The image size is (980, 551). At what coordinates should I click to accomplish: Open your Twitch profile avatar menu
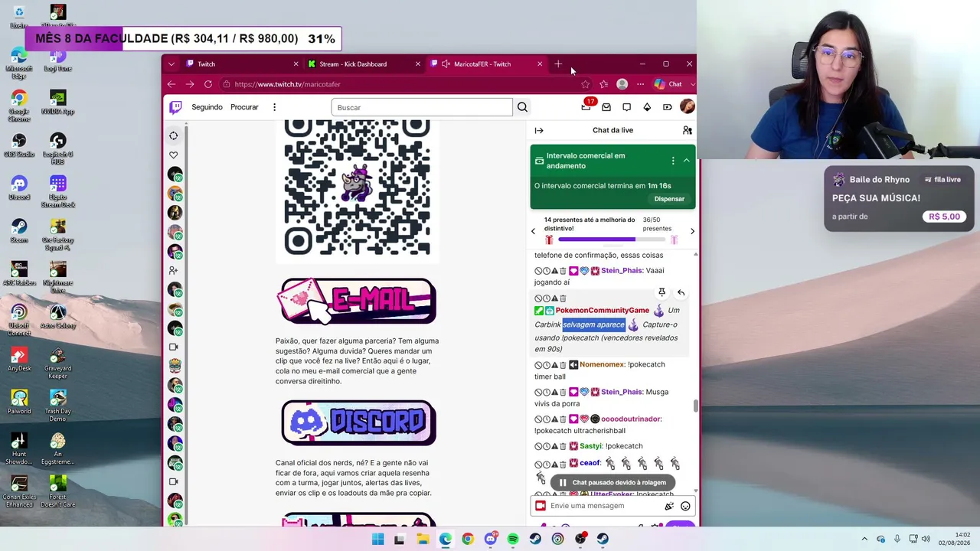point(687,107)
